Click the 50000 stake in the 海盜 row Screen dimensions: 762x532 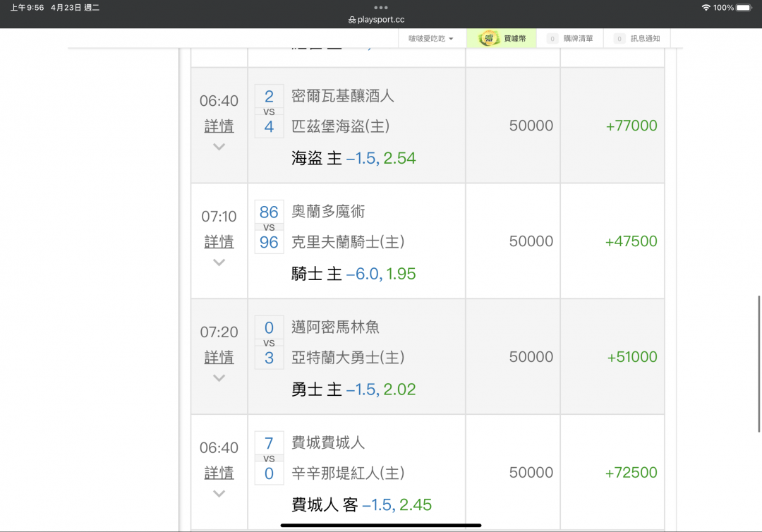coord(531,126)
